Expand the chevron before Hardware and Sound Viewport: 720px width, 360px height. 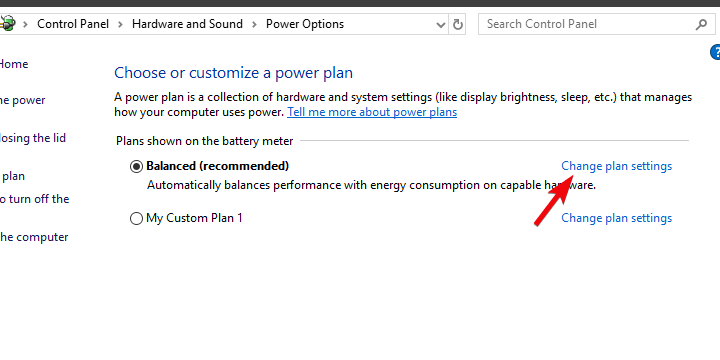[120, 24]
